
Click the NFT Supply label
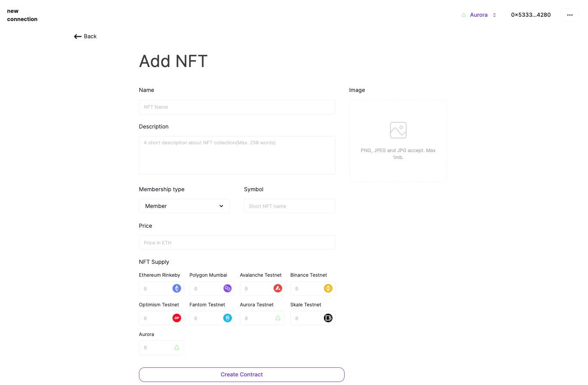pos(154,262)
